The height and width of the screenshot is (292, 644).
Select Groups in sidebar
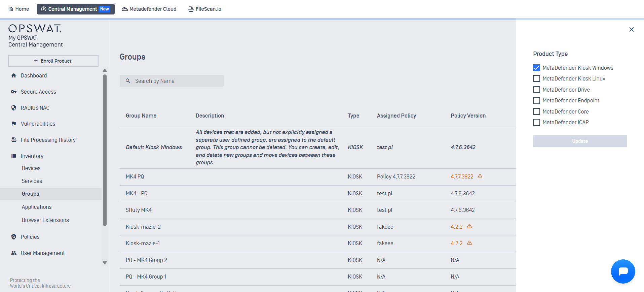(x=51, y=194)
